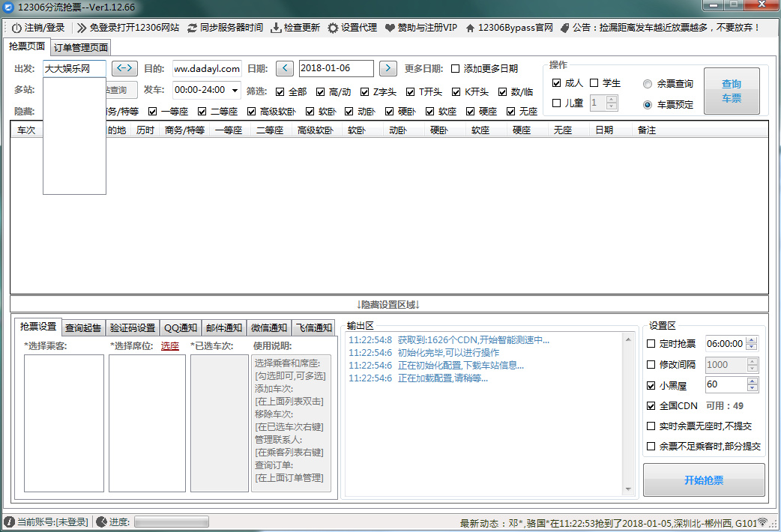Disable the 全国CDN checkbox
Viewport: 781px width, 532px height.
(651, 406)
